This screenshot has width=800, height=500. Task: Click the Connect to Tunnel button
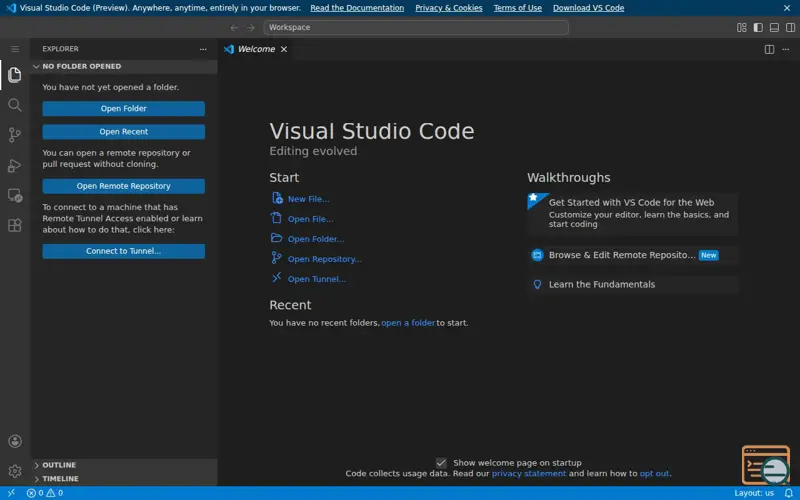[123, 252]
